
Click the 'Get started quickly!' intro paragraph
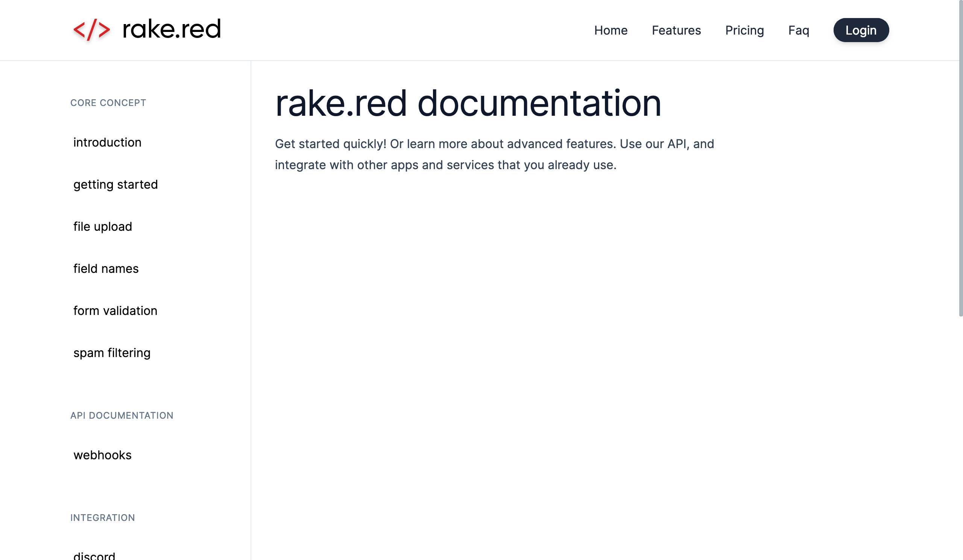(x=495, y=154)
